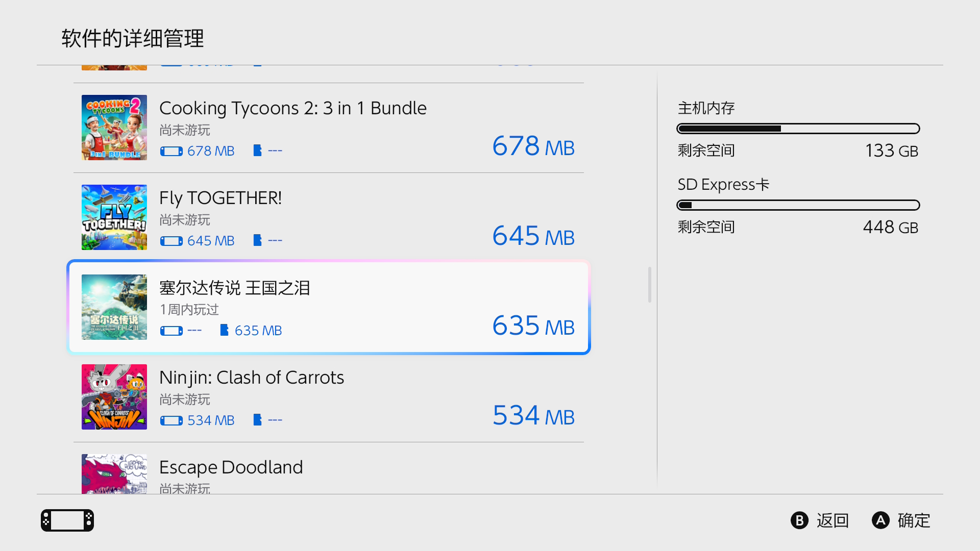Click system memory icon on Cooking Tycoons row

(171, 151)
